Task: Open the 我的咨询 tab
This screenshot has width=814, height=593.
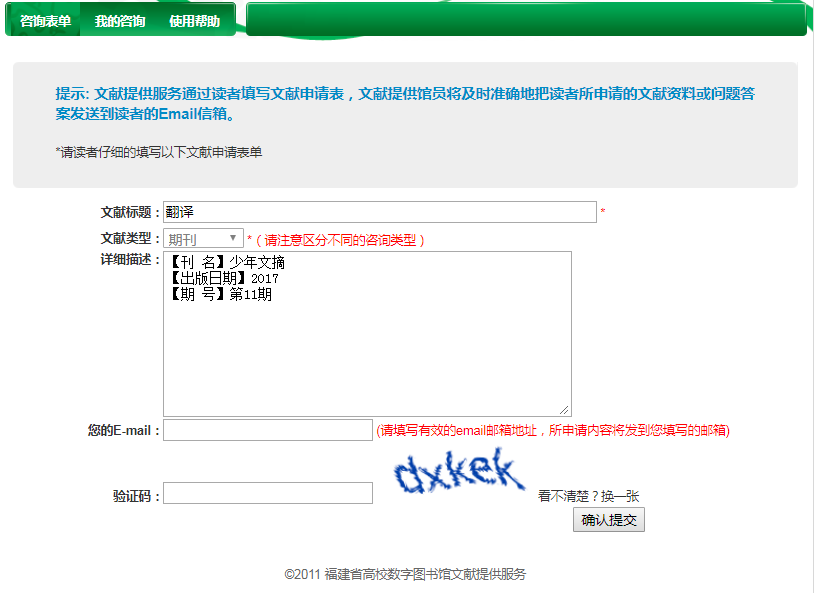Action: point(120,21)
